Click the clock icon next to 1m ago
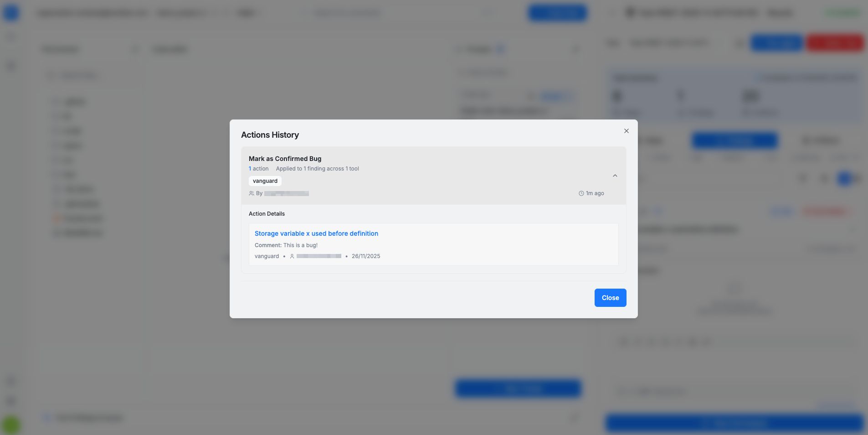 pos(581,193)
